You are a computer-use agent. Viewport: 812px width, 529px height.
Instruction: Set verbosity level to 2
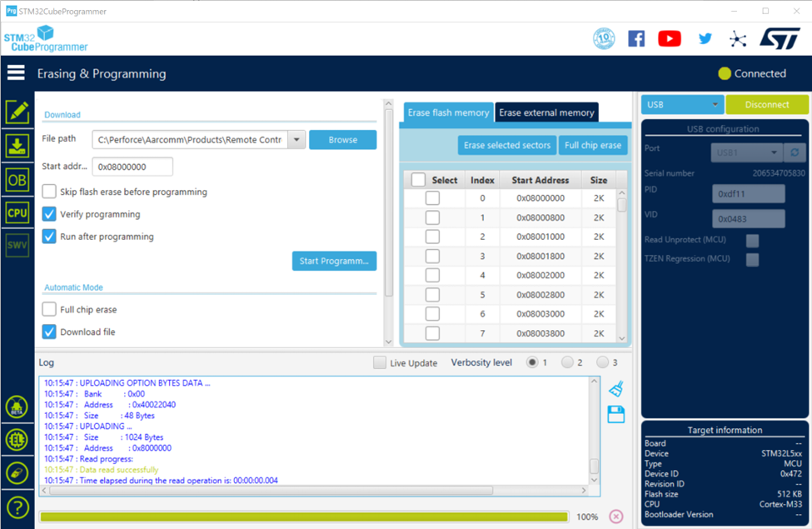tap(567, 362)
